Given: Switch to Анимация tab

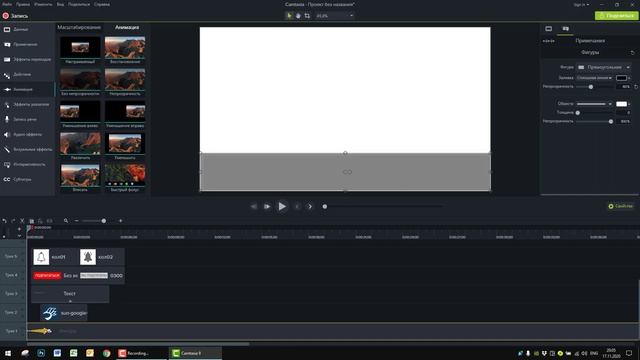Looking at the screenshot, I should tap(127, 27).
